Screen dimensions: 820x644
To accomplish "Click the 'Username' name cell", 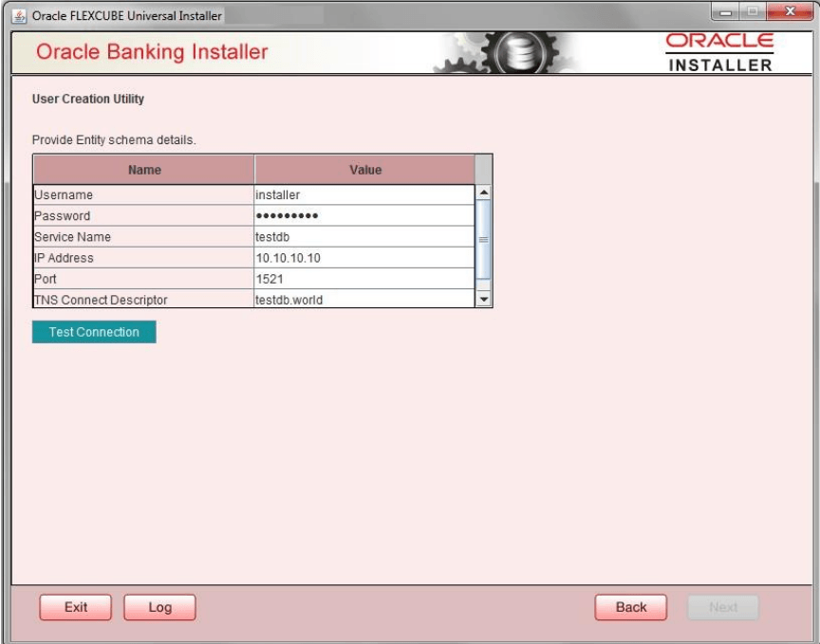I will [x=144, y=195].
